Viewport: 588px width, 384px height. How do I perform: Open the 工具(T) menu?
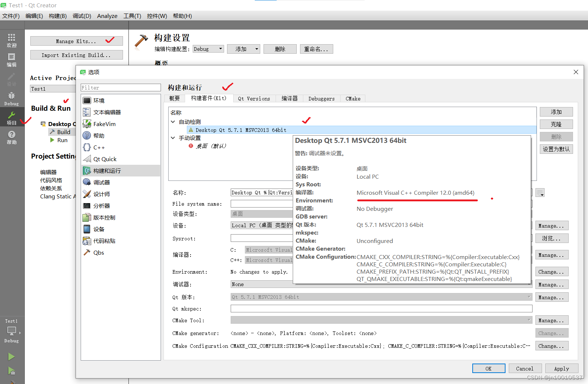[x=132, y=16]
